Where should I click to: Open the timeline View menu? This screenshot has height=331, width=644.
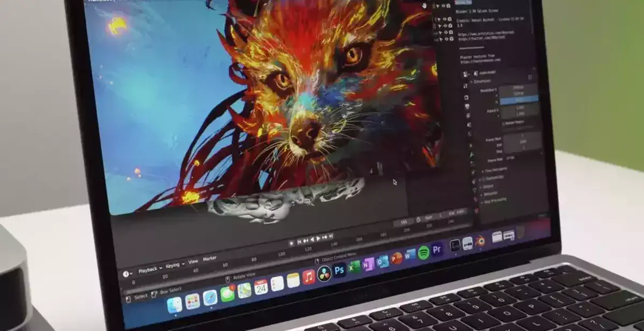tap(193, 262)
